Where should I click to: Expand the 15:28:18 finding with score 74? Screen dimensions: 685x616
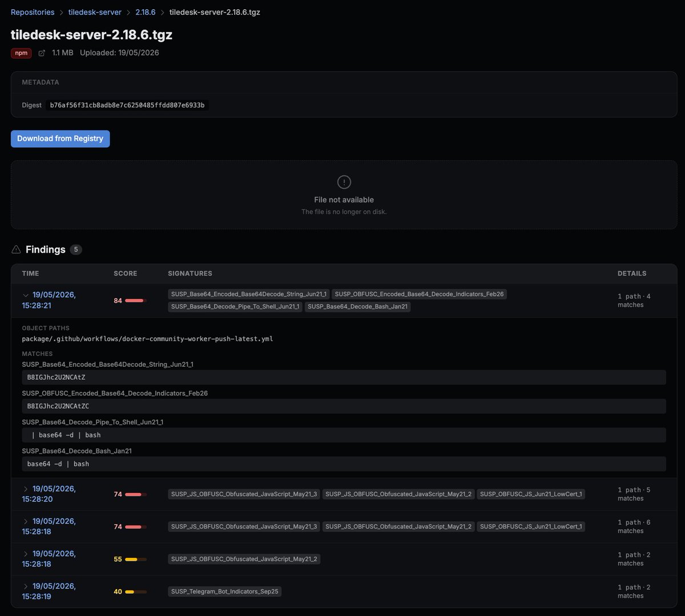point(25,521)
